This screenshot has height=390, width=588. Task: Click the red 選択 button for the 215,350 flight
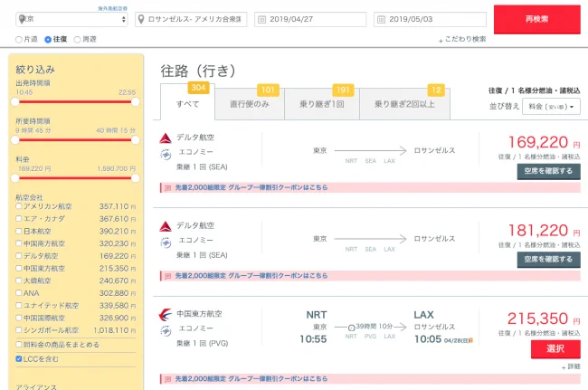555,349
